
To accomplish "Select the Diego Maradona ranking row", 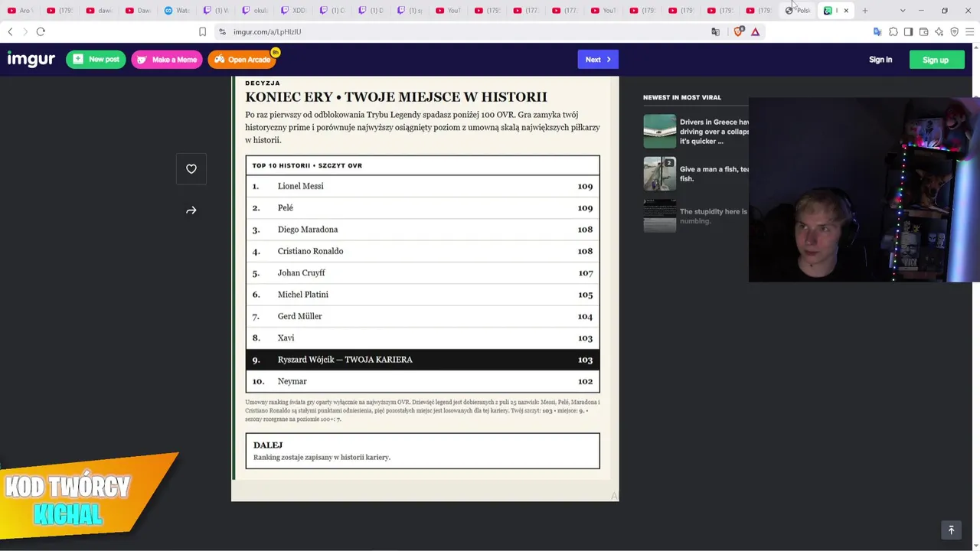I will click(x=423, y=230).
